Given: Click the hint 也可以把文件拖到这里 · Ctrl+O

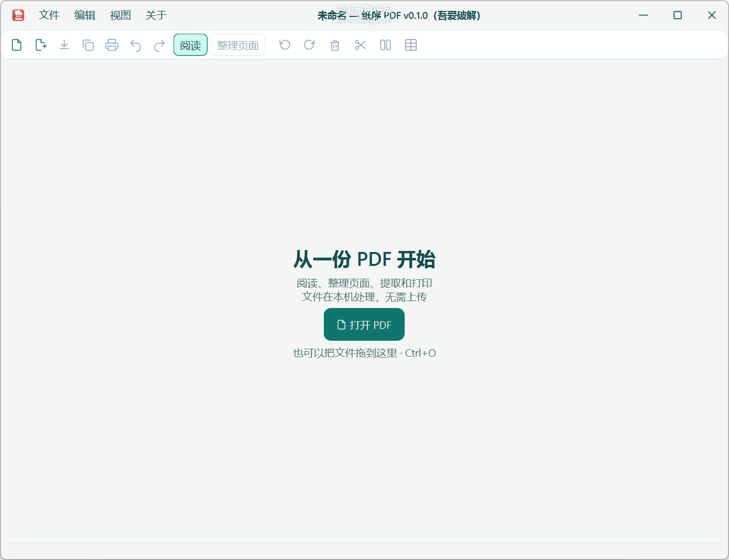Looking at the screenshot, I should (x=364, y=353).
